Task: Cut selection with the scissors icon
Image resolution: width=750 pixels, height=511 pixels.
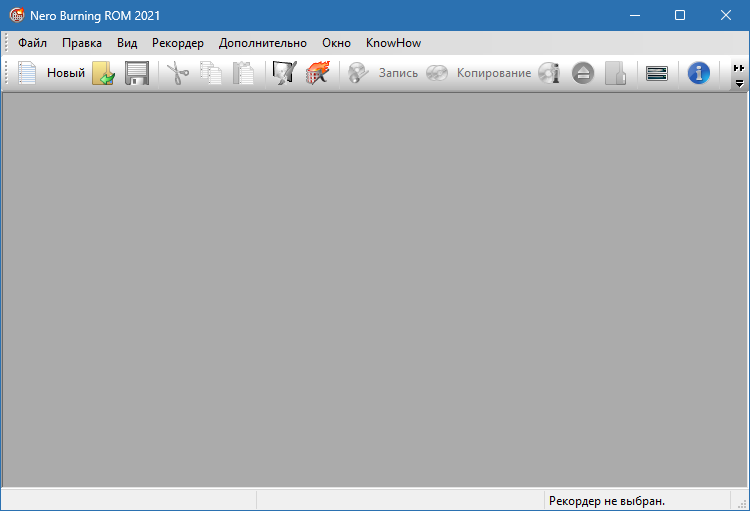Action: pos(178,73)
